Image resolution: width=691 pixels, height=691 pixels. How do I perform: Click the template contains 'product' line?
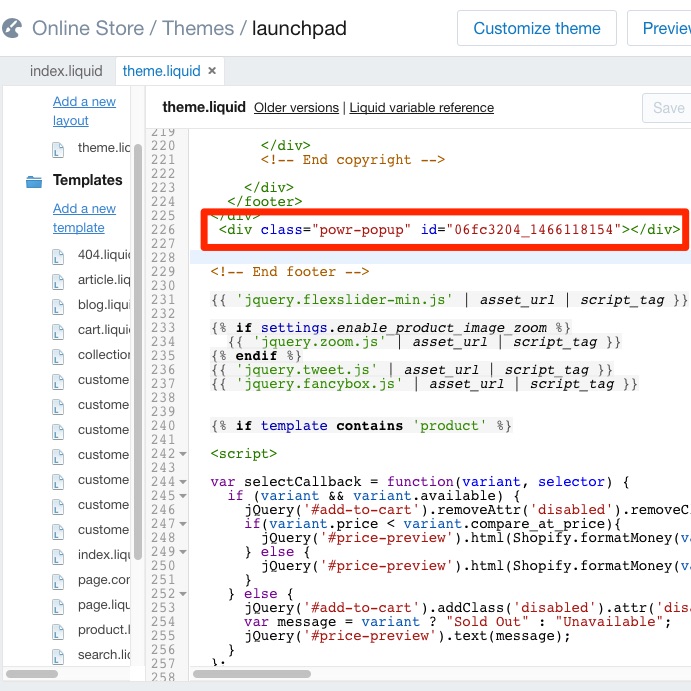pyautogui.click(x=361, y=426)
